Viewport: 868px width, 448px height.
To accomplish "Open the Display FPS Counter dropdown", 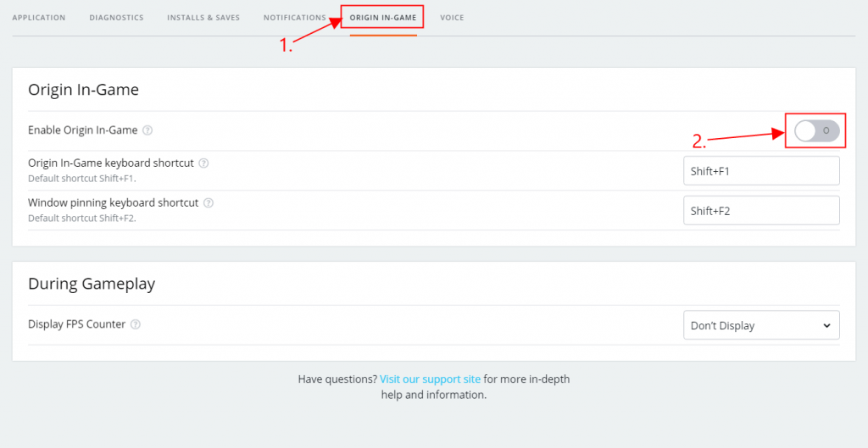I will click(x=762, y=325).
